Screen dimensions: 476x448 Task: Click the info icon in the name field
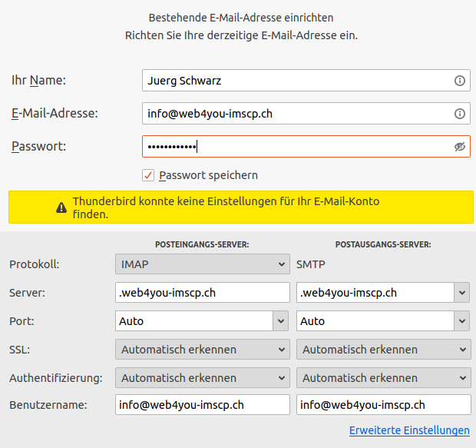[x=460, y=81]
